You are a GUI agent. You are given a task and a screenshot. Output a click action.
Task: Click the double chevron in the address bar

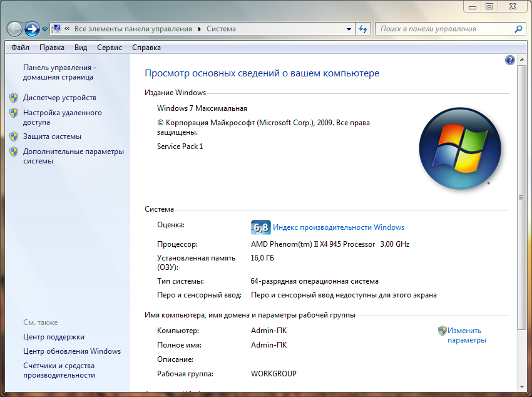pos(67,29)
